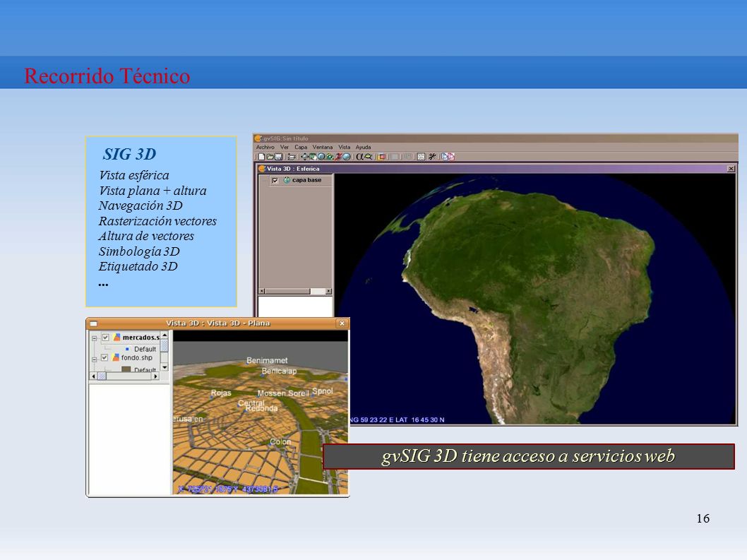This screenshot has height=560, width=747.
Task: Click the Etiquetado 3D list item text
Action: (138, 266)
